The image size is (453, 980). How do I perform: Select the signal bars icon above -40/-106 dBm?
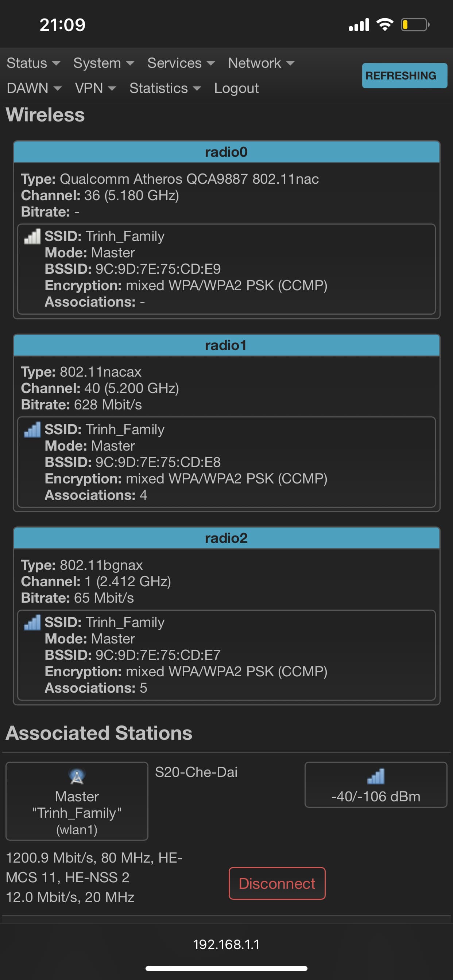click(376, 776)
